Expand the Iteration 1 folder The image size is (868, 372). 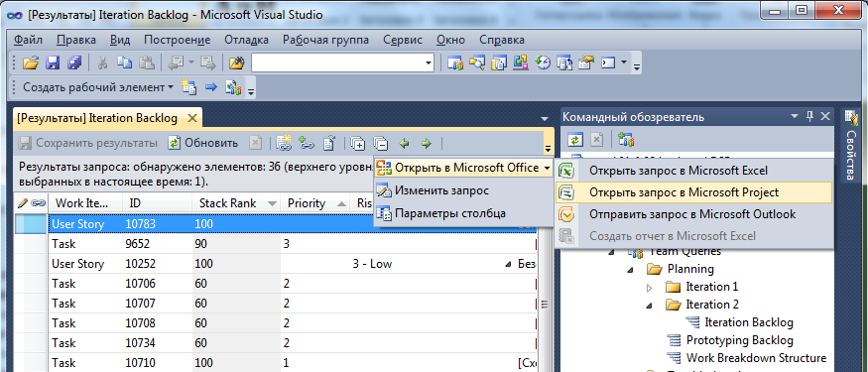click(650, 288)
